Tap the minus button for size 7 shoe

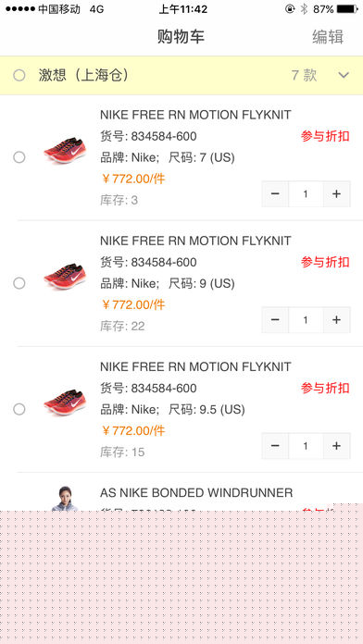(275, 194)
